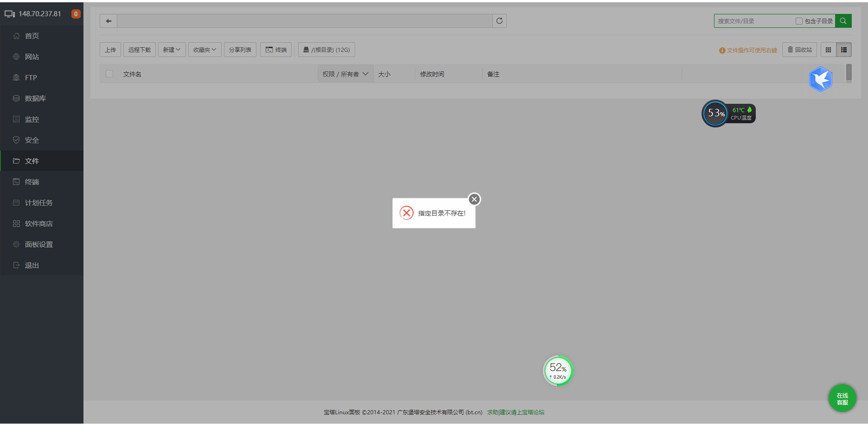The image size is (868, 424).
Task: Click the 52% network speed floating widget
Action: 558,371
